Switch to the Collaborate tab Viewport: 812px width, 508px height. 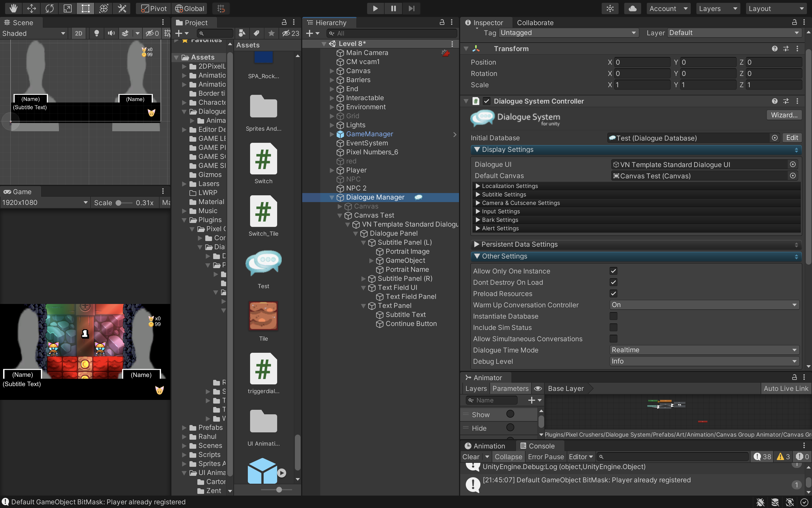(535, 23)
